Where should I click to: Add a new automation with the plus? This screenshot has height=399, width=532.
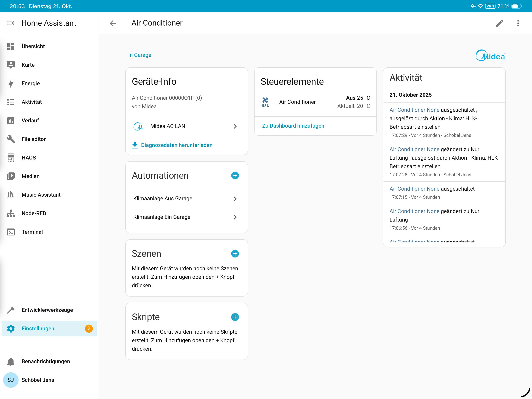click(235, 176)
